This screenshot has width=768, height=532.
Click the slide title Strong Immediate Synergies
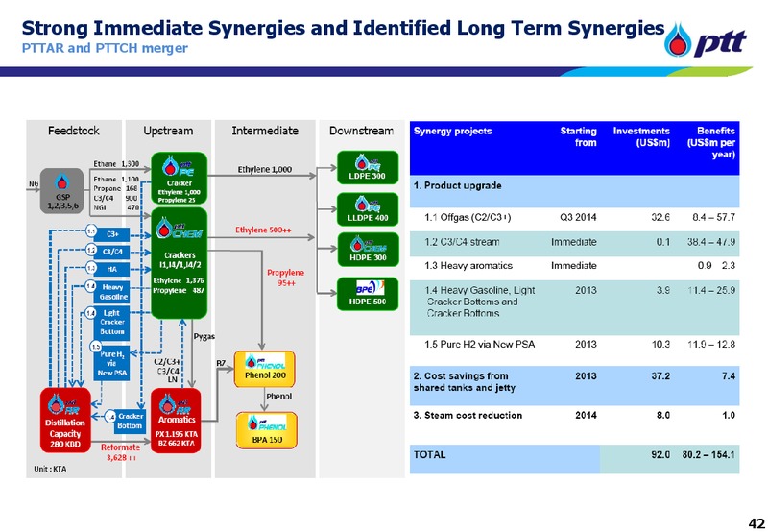coord(343,28)
